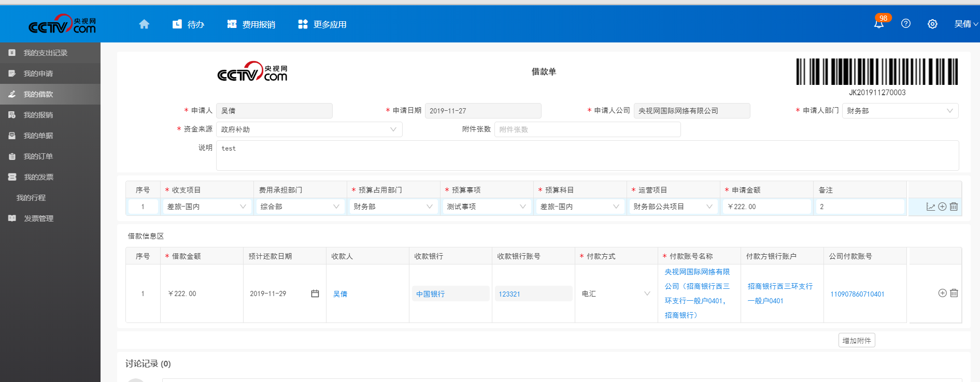Expand the 吴倩 user menu
This screenshot has width=980, height=382.
coord(966,24)
